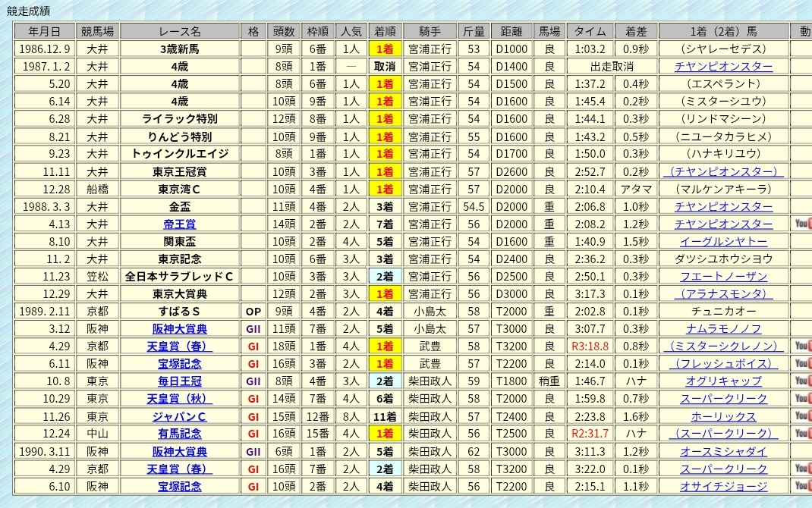Click YouTube icon in 有馬記念 row
The width and height of the screenshot is (812, 508).
coord(803,433)
